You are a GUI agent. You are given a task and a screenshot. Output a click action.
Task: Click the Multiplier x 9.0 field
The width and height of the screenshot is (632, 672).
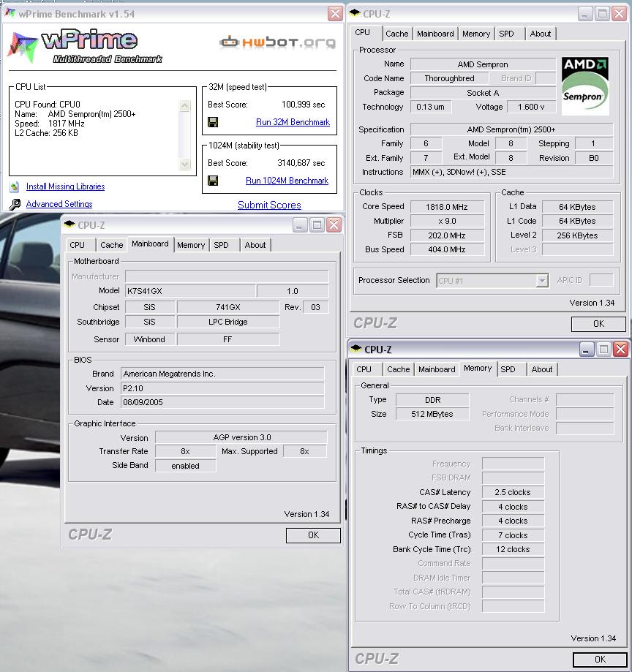[x=447, y=221]
